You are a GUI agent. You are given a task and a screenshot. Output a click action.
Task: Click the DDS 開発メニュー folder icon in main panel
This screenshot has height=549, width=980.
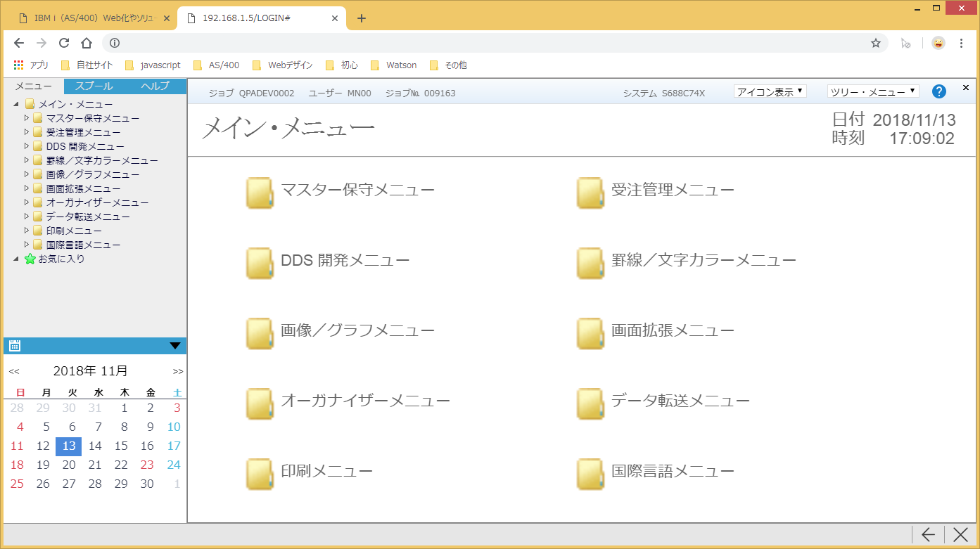pos(260,263)
